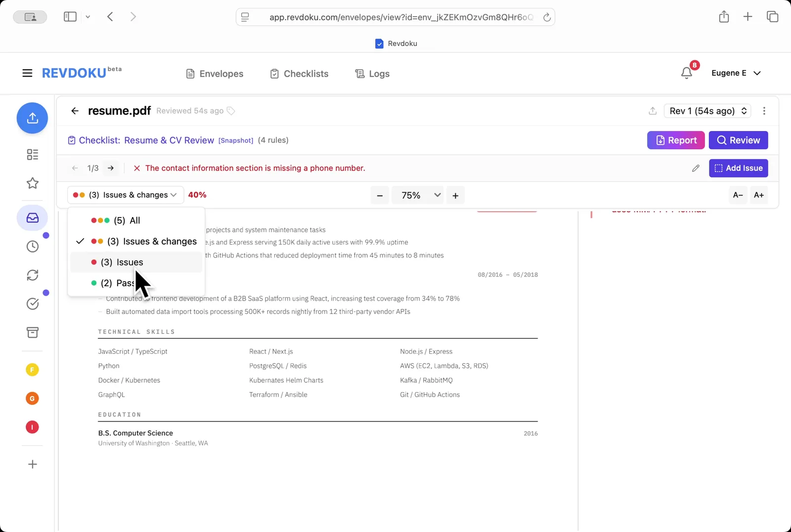Uncheck the Revdoku checkbox above the toolbar
The width and height of the screenshot is (791, 532).
(x=379, y=43)
